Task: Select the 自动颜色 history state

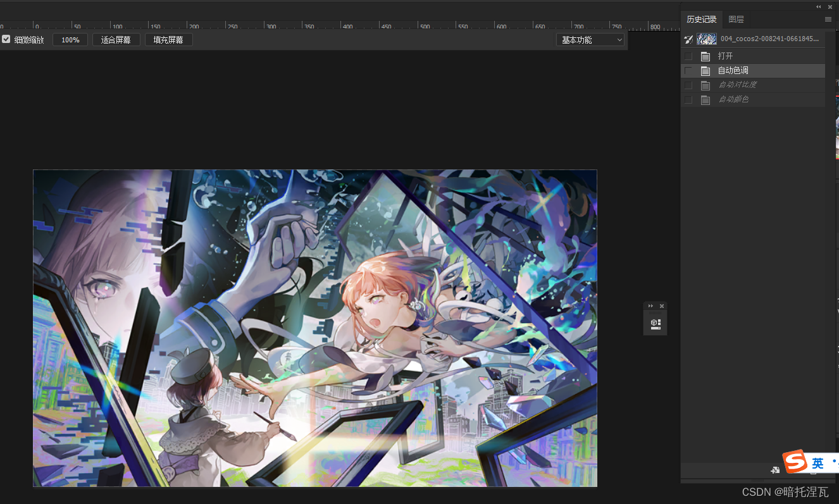Action: [x=753, y=100]
